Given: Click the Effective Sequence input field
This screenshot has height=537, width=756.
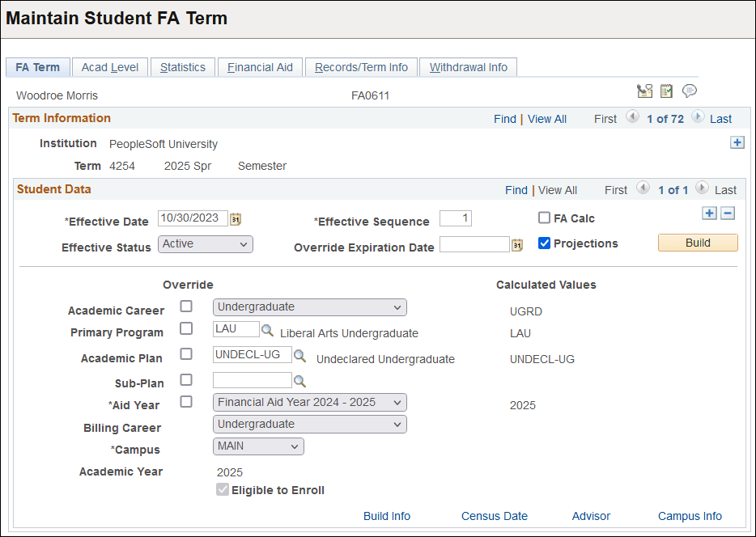Looking at the screenshot, I should (x=455, y=218).
